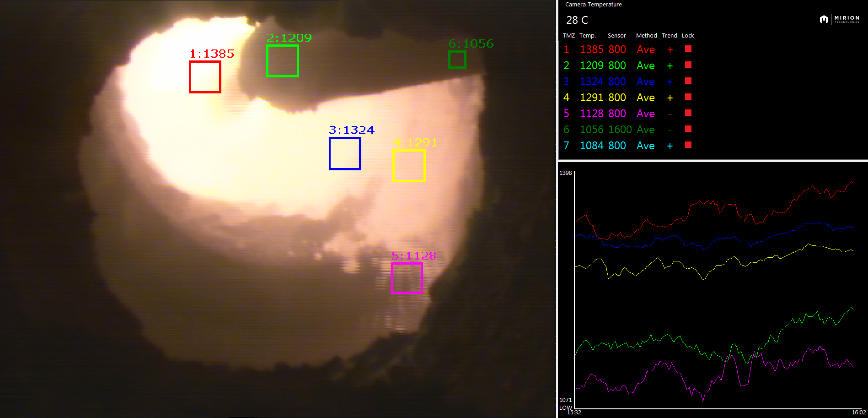This screenshot has width=868, height=418.
Task: Toggle the lock square for TMZ 2
Action: coord(688,65)
